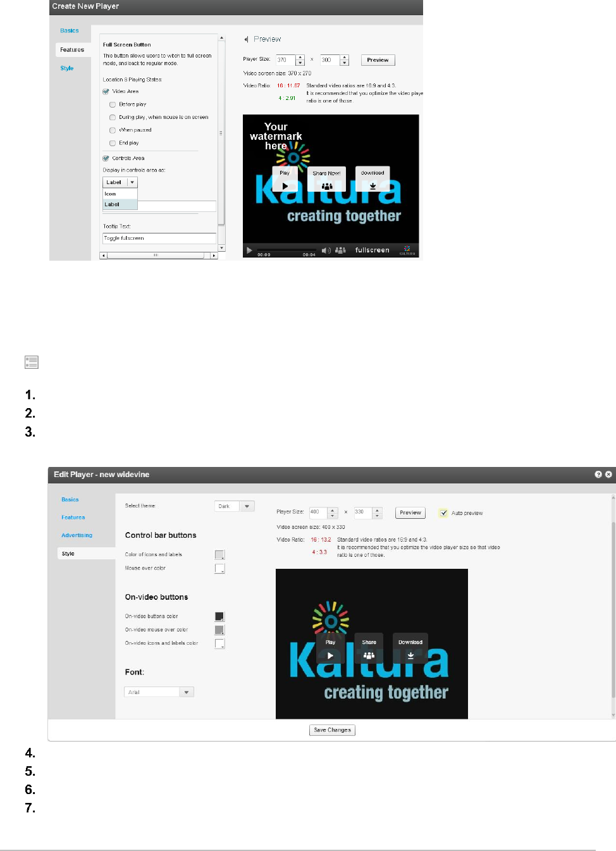Open the On-video icons and labels color swatch
Image resolution: width=616 pixels, height=851 pixels.
point(219,643)
